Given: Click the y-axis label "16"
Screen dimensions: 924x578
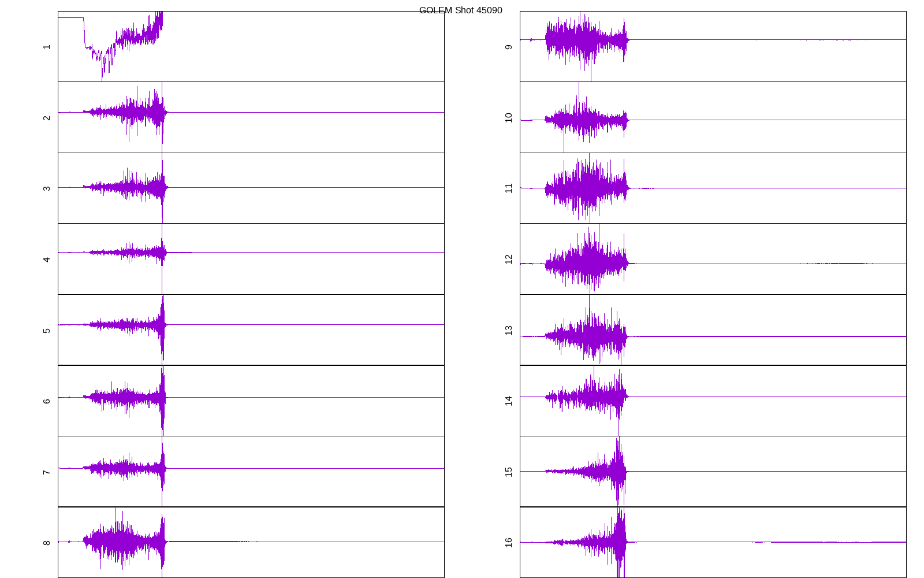Looking at the screenshot, I should 509,542.
